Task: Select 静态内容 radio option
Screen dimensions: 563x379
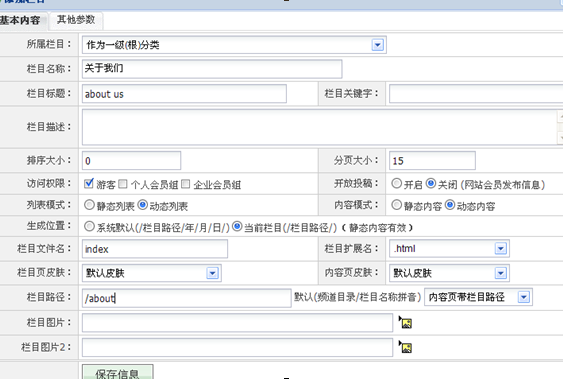Action: click(396, 205)
